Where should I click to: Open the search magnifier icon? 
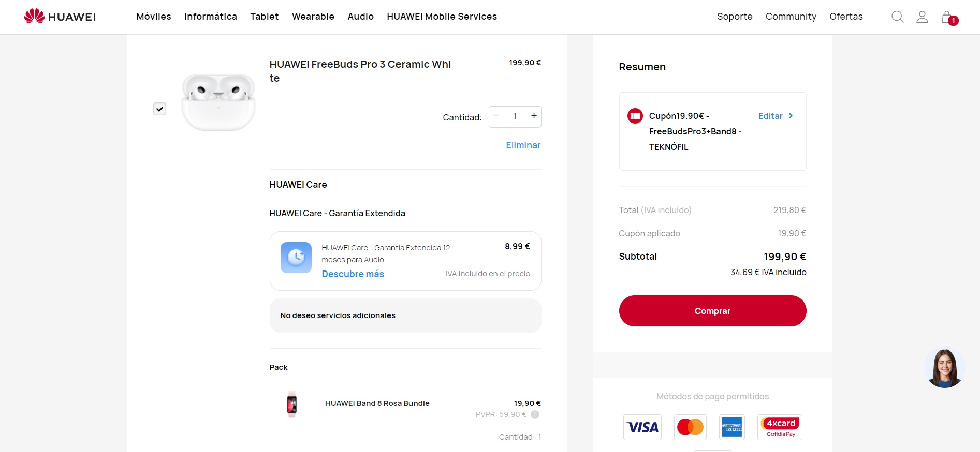click(x=897, y=17)
